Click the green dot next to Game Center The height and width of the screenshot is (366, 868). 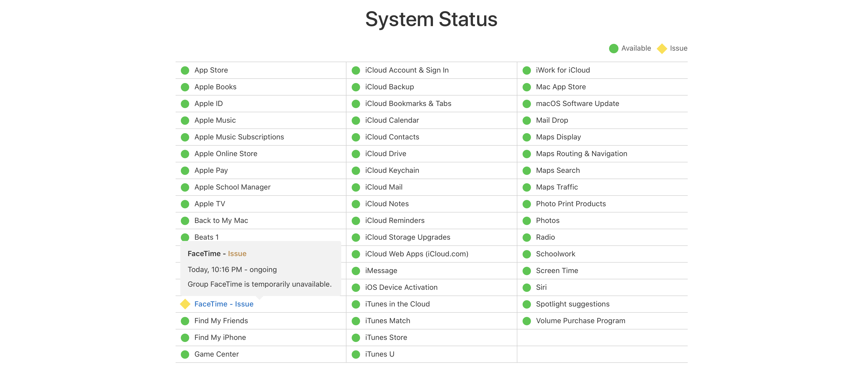[x=185, y=354]
